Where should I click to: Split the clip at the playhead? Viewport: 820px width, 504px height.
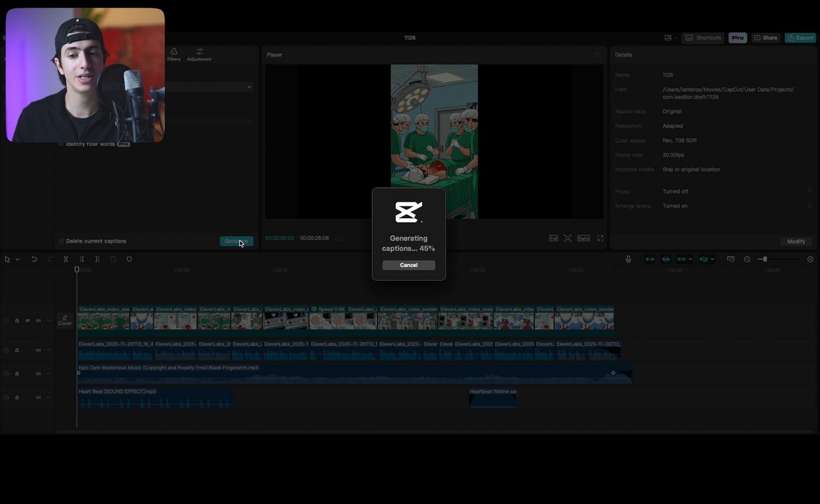click(66, 259)
